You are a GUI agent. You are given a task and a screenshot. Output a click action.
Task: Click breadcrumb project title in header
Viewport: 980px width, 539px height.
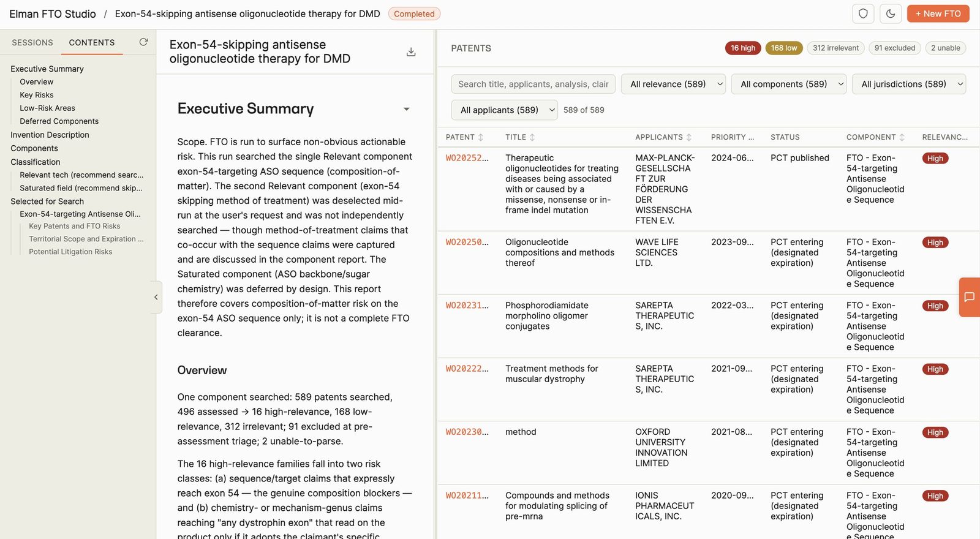247,13
